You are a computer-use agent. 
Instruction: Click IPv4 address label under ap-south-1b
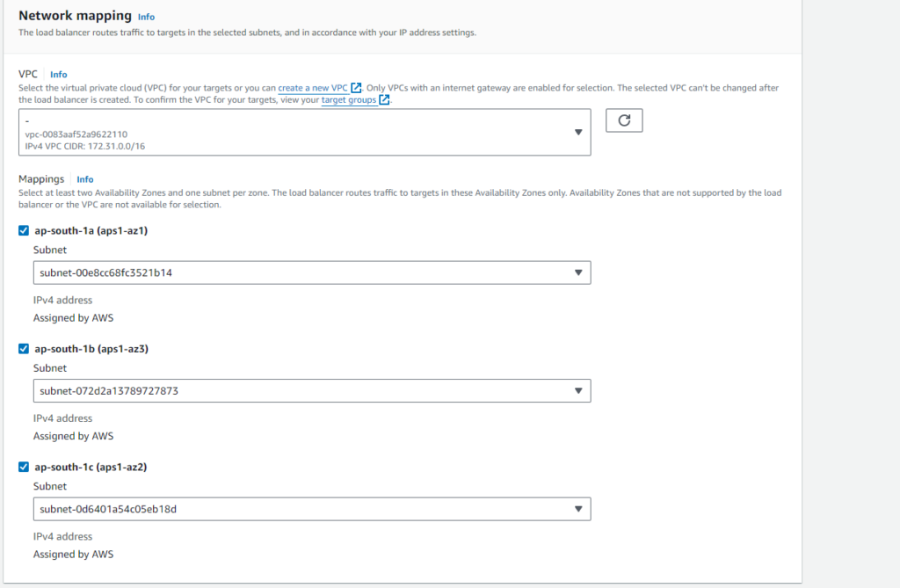tap(62, 418)
